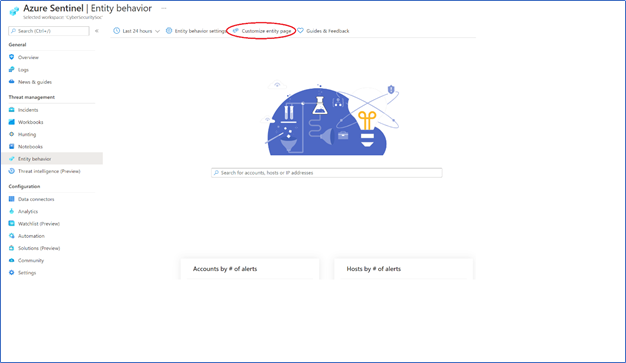Open Notebooks from sidebar
Screen dimensions: 626x363
[x=30, y=147]
